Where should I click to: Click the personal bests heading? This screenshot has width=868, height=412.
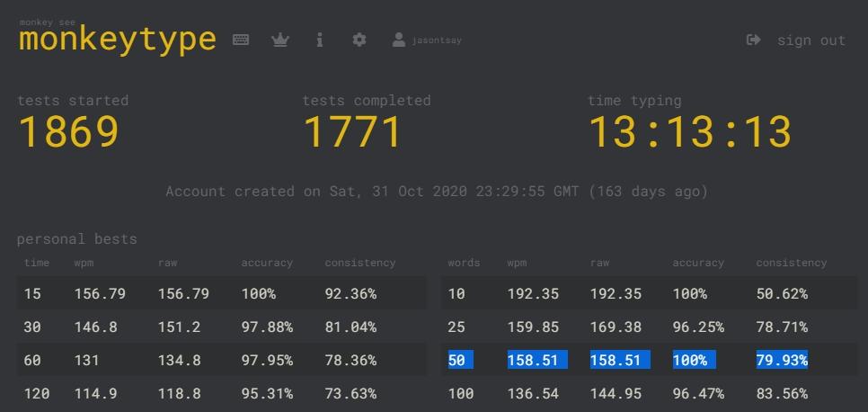(77, 239)
